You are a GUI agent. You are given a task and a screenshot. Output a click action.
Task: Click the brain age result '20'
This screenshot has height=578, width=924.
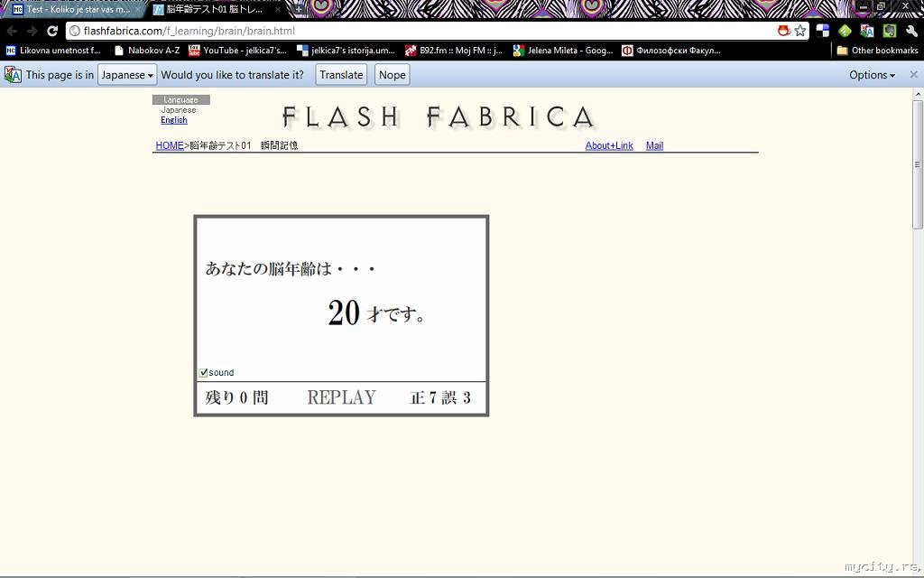[x=344, y=312]
